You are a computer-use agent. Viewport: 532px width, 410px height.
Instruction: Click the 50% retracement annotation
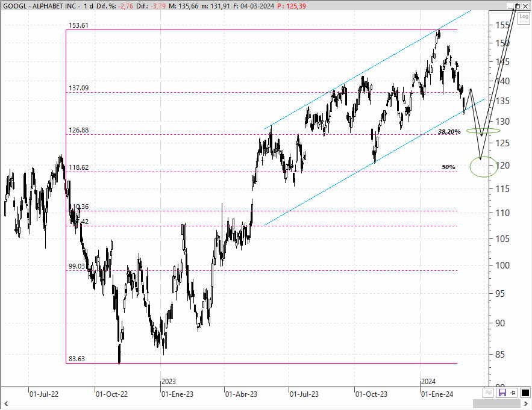448,167
